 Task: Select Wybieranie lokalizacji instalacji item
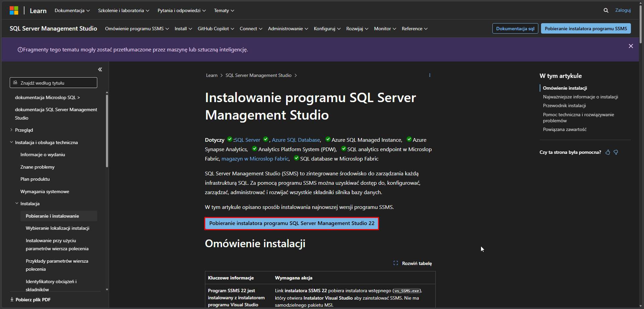(x=57, y=228)
